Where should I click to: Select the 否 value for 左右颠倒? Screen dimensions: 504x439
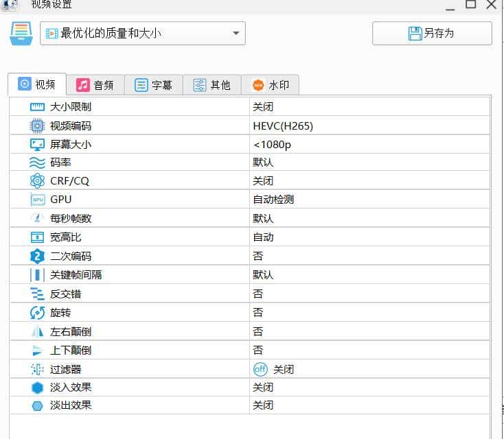[x=257, y=331]
